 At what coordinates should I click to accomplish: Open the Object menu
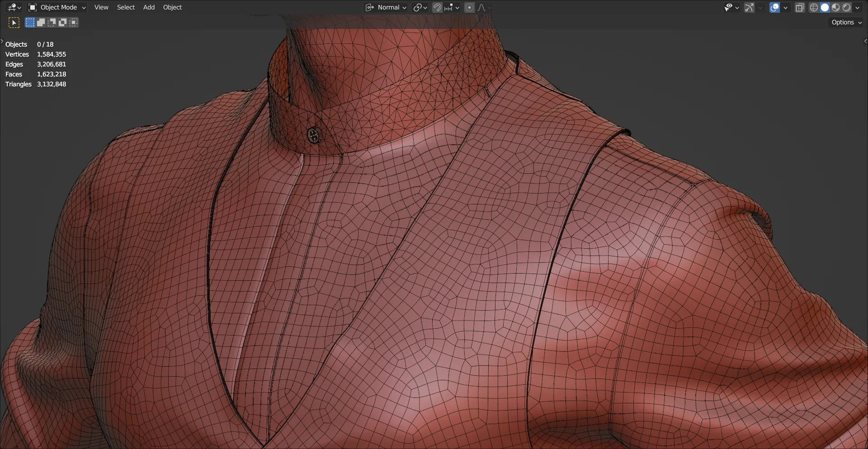point(172,7)
